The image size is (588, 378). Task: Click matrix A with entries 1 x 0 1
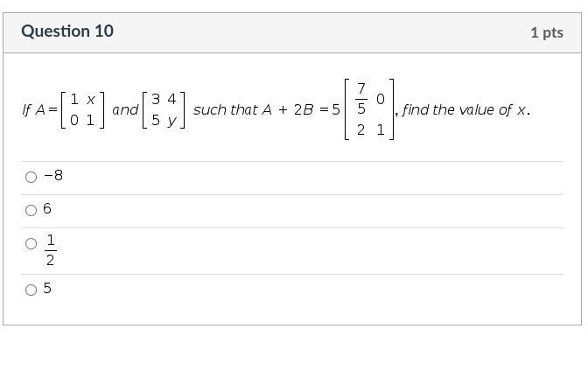click(x=83, y=110)
